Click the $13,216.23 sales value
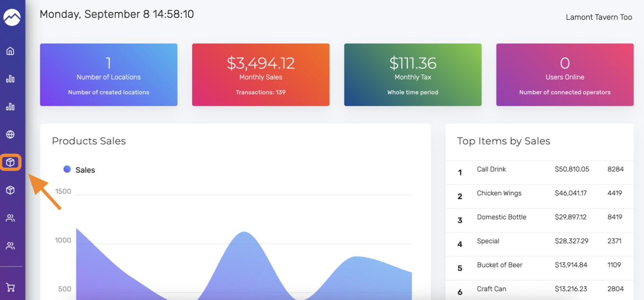644x300 pixels. tap(571, 289)
